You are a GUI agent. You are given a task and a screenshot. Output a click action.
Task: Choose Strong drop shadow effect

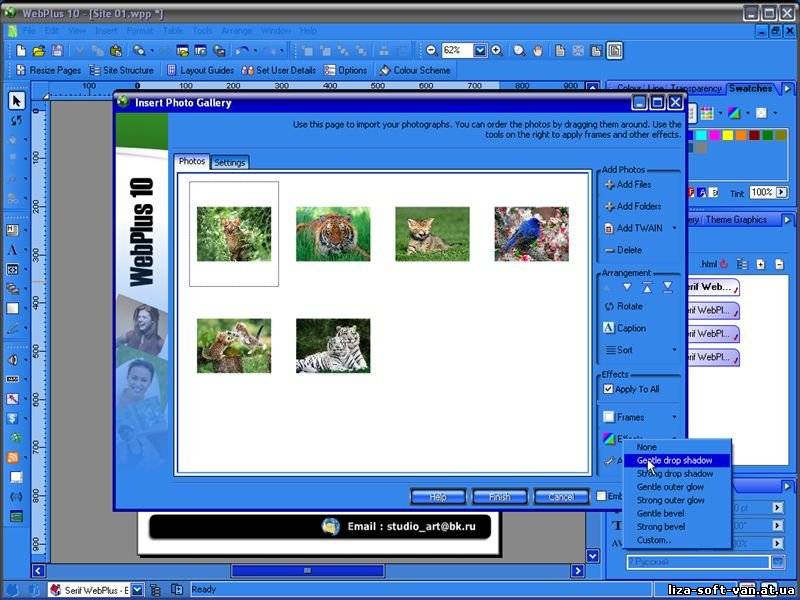[x=678, y=473]
